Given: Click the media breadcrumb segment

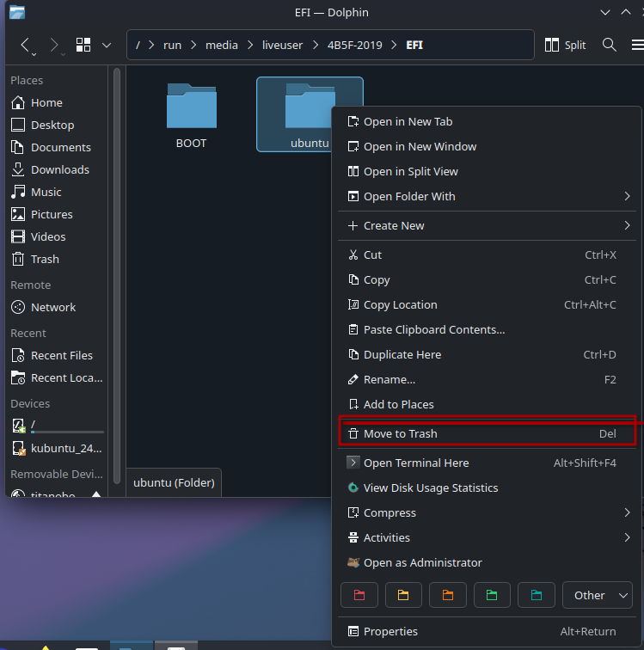Looking at the screenshot, I should click(x=222, y=45).
